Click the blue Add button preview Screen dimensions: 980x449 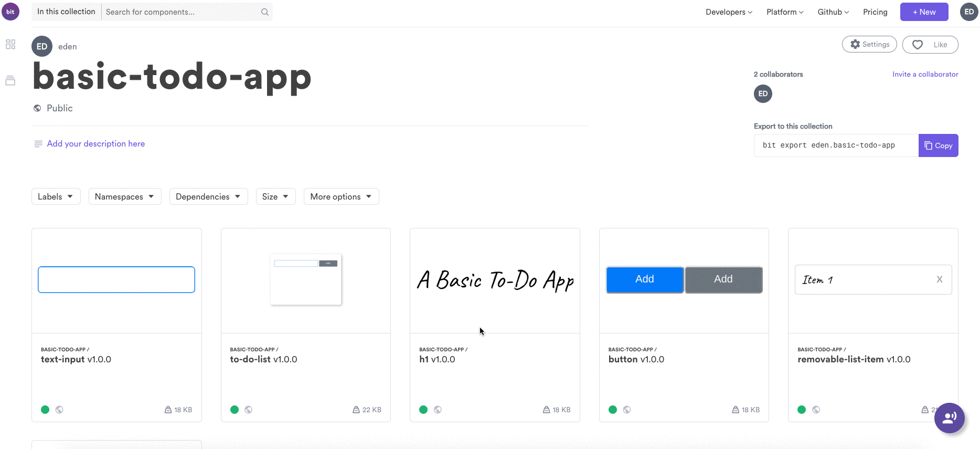click(645, 279)
